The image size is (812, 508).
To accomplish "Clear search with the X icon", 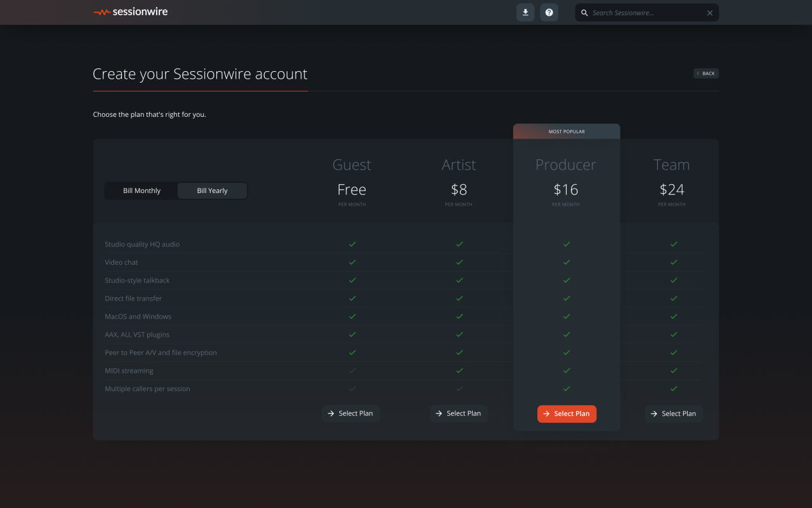I will [x=710, y=13].
